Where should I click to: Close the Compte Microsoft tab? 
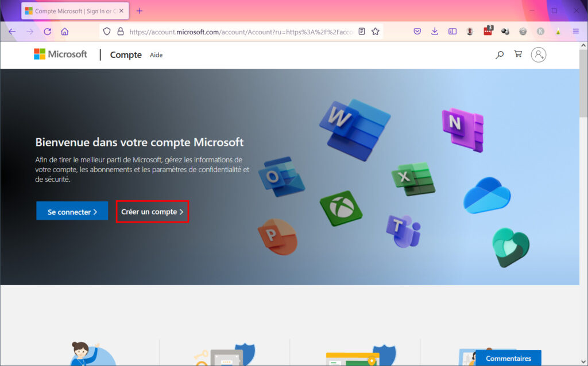[121, 11]
